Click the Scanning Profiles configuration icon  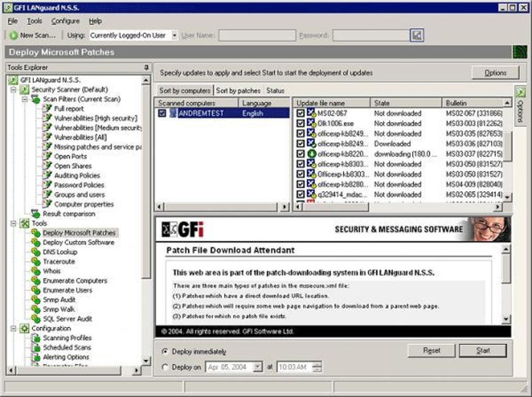coord(35,338)
